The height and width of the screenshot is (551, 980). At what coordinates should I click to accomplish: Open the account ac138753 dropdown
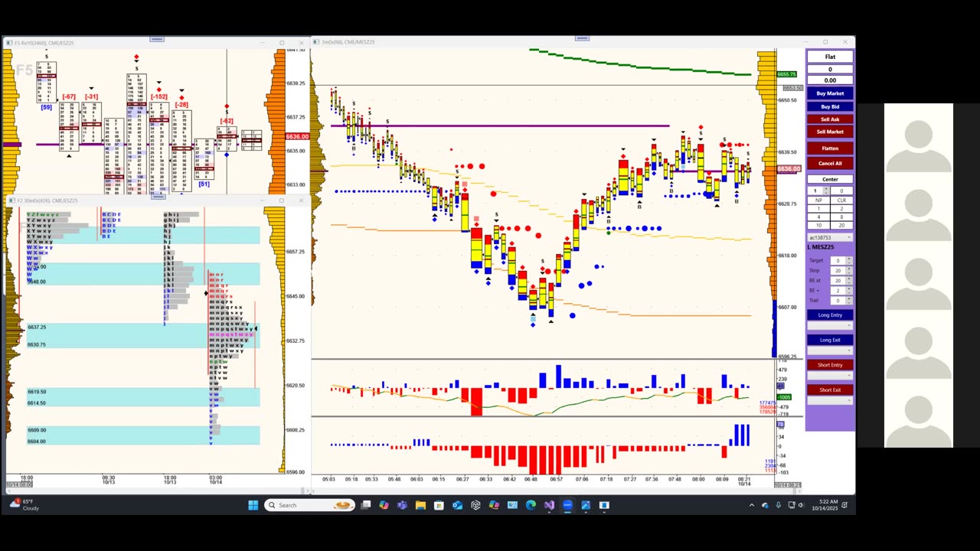[x=830, y=238]
